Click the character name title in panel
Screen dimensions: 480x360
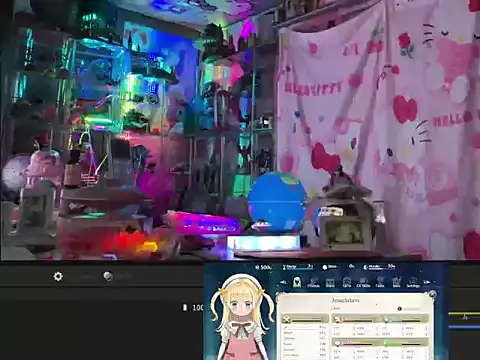[345, 300]
